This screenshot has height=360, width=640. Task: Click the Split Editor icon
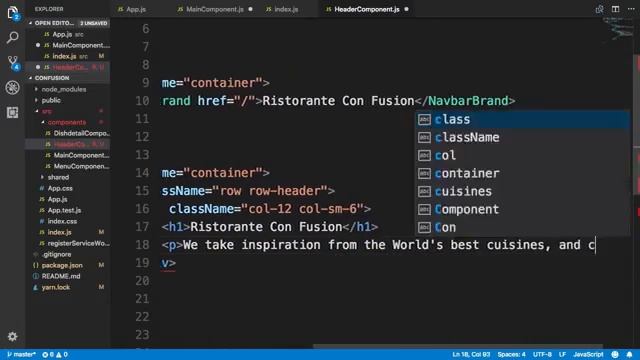pyautogui.click(x=615, y=9)
